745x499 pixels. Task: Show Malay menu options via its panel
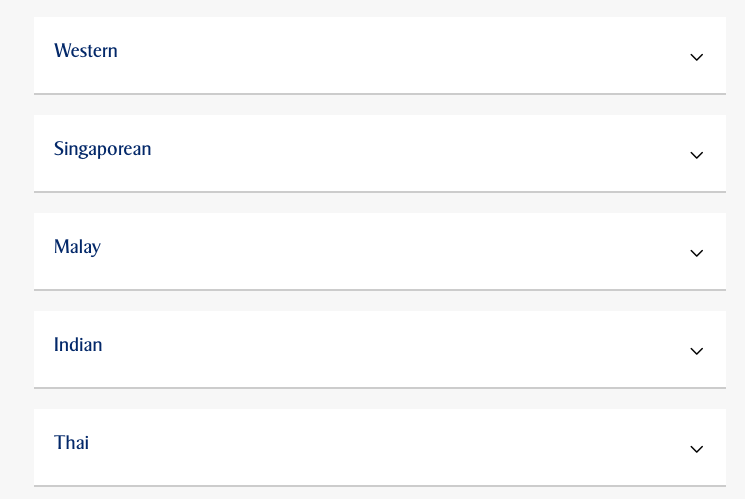(380, 251)
